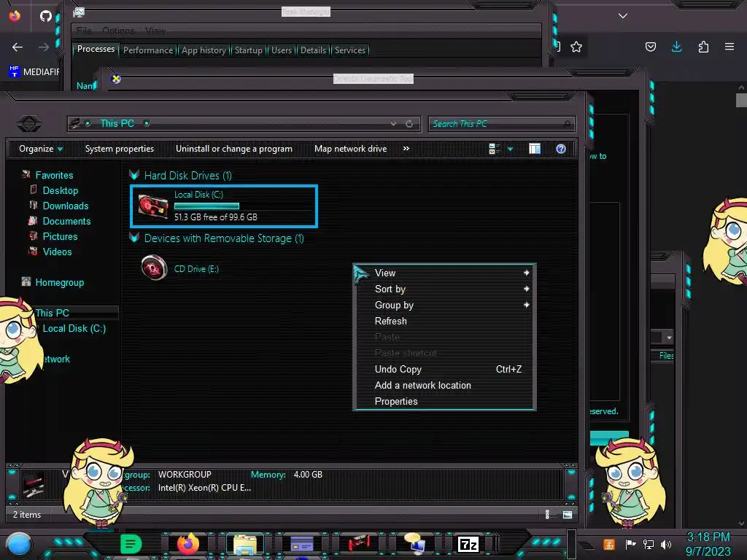Open the 7z app from the taskbar
The image size is (747, 560).
(468, 544)
